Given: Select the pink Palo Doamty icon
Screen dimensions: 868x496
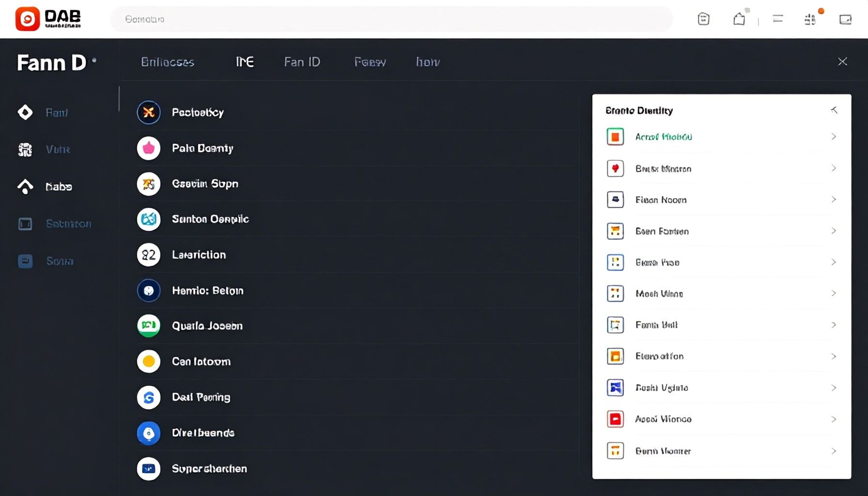Looking at the screenshot, I should [x=149, y=148].
